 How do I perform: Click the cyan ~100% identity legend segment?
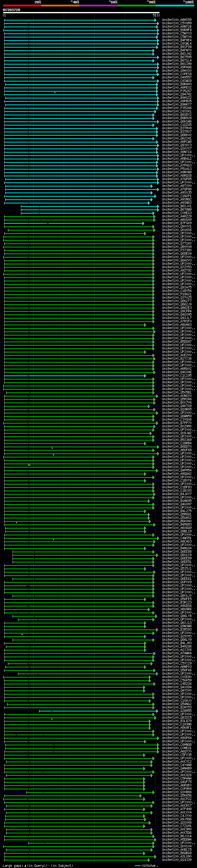click(x=175, y=6)
